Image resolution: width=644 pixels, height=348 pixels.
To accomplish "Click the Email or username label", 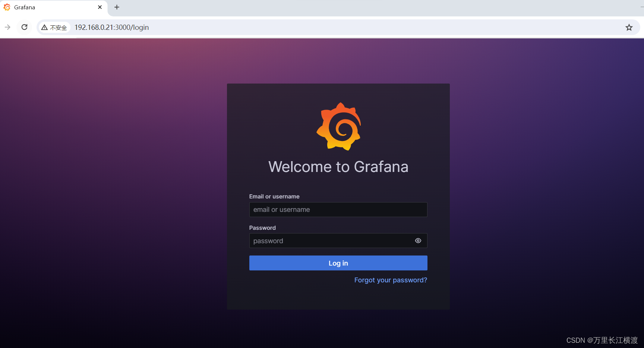I will (x=274, y=197).
